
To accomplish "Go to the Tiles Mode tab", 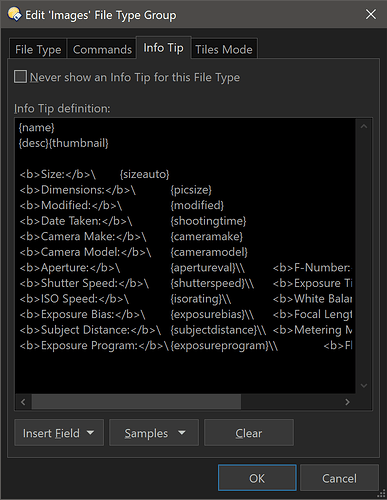I will coord(224,49).
